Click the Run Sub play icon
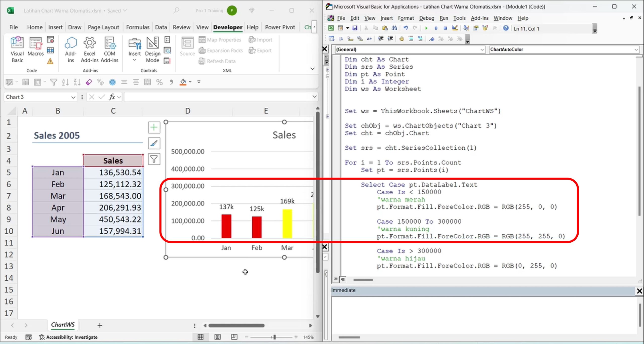 pyautogui.click(x=426, y=28)
